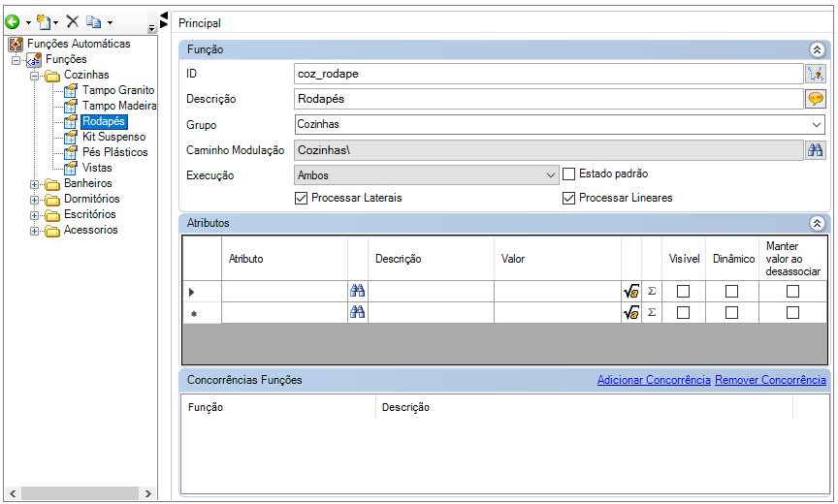This screenshot has height=504, width=838.
Task: Open the Execução dropdown
Action: (x=551, y=175)
